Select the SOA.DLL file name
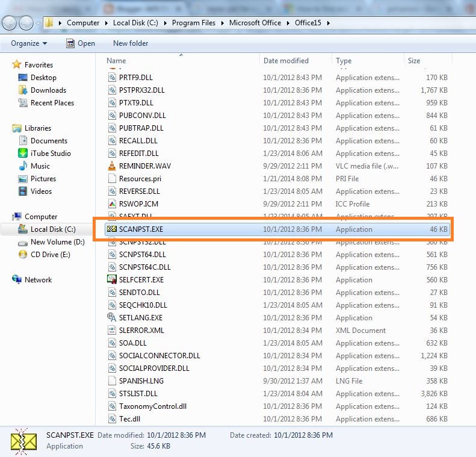Screen dimensions: 476x457 click(x=132, y=343)
